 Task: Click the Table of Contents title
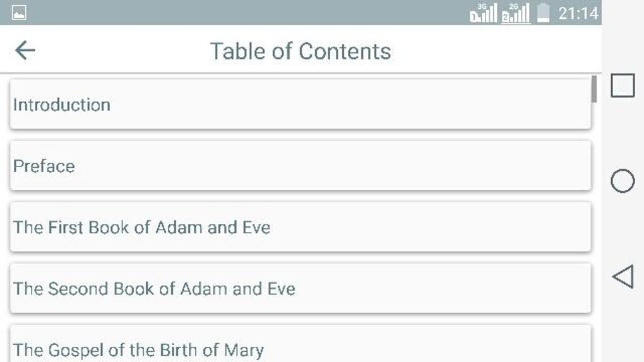[301, 51]
